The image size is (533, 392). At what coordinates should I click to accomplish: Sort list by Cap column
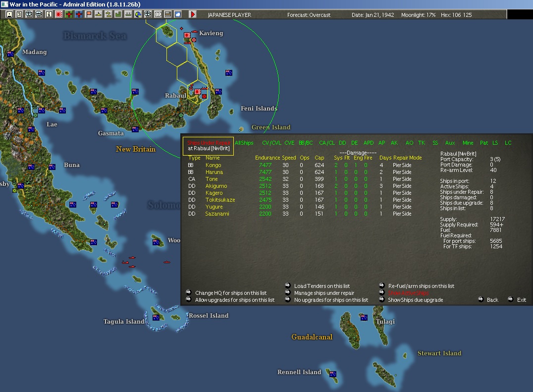(319, 158)
